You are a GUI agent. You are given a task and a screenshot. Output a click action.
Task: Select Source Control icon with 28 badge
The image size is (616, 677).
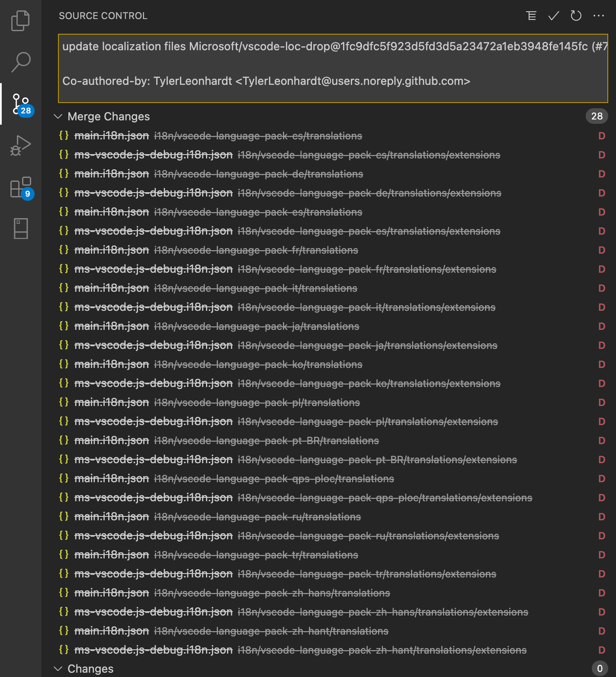point(21,104)
